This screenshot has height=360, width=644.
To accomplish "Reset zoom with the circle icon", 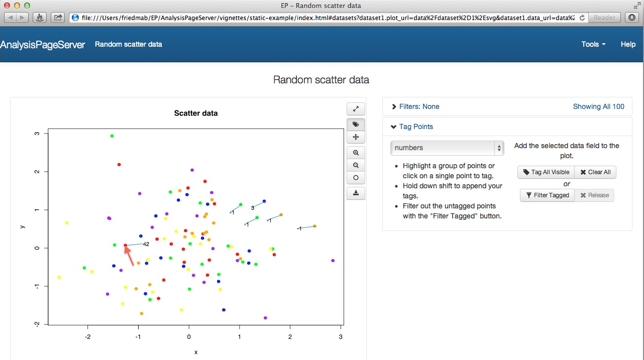I will point(356,178).
